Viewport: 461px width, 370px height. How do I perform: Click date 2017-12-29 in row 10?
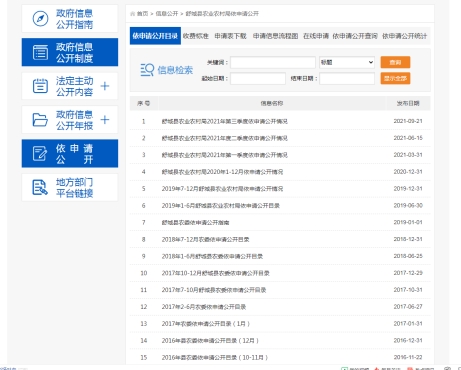(x=408, y=273)
